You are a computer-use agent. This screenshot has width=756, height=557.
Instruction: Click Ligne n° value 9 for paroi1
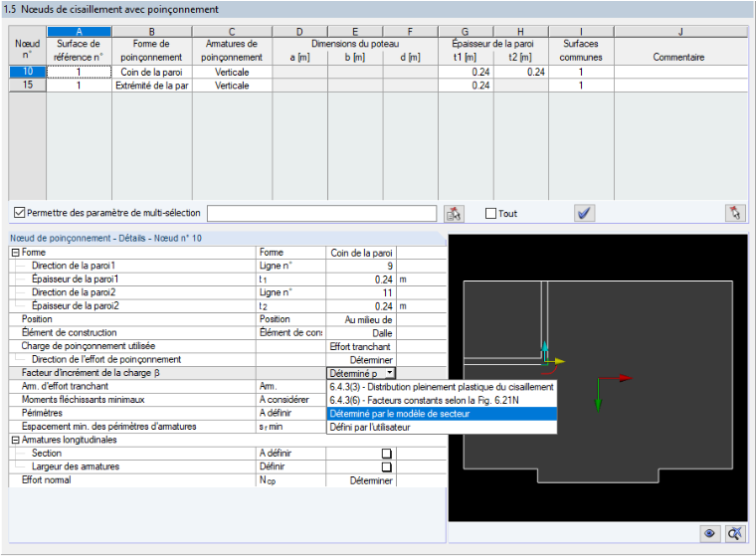361,266
